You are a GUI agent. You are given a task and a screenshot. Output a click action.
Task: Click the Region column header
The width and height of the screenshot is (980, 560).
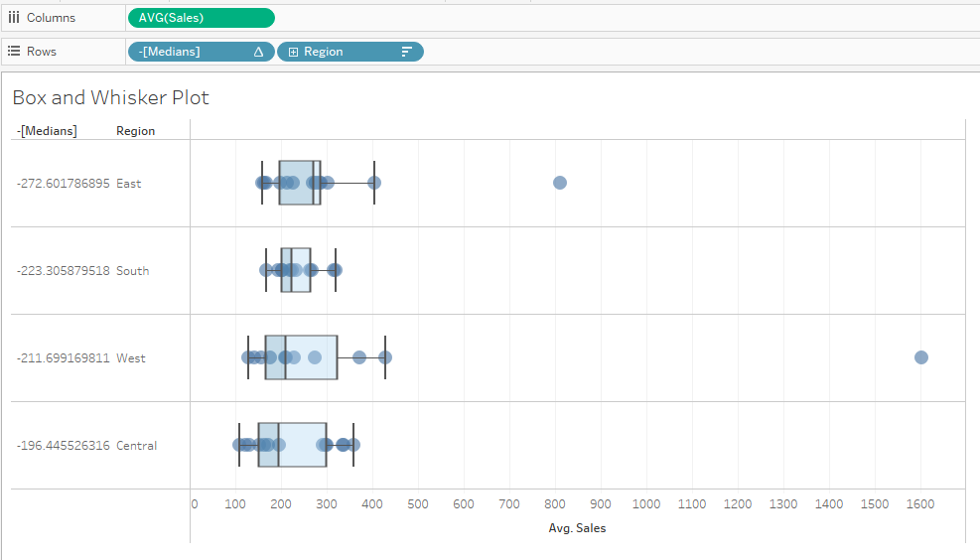pyautogui.click(x=135, y=131)
